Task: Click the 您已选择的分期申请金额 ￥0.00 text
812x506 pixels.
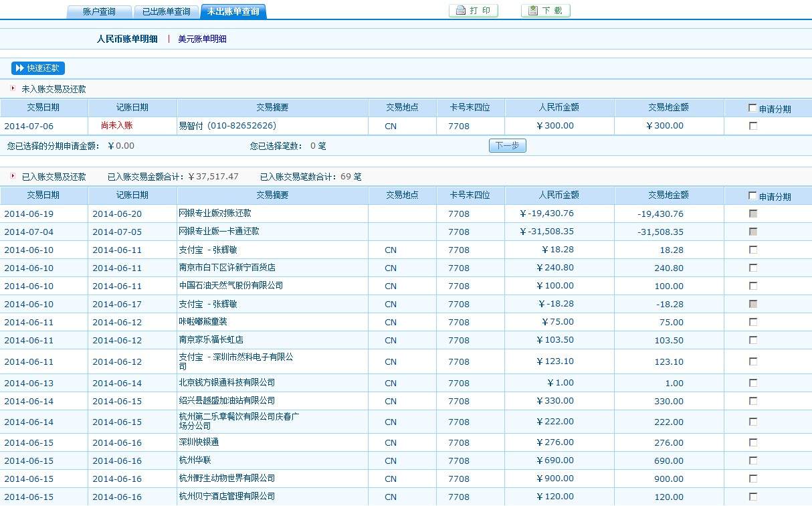Action: (71, 146)
